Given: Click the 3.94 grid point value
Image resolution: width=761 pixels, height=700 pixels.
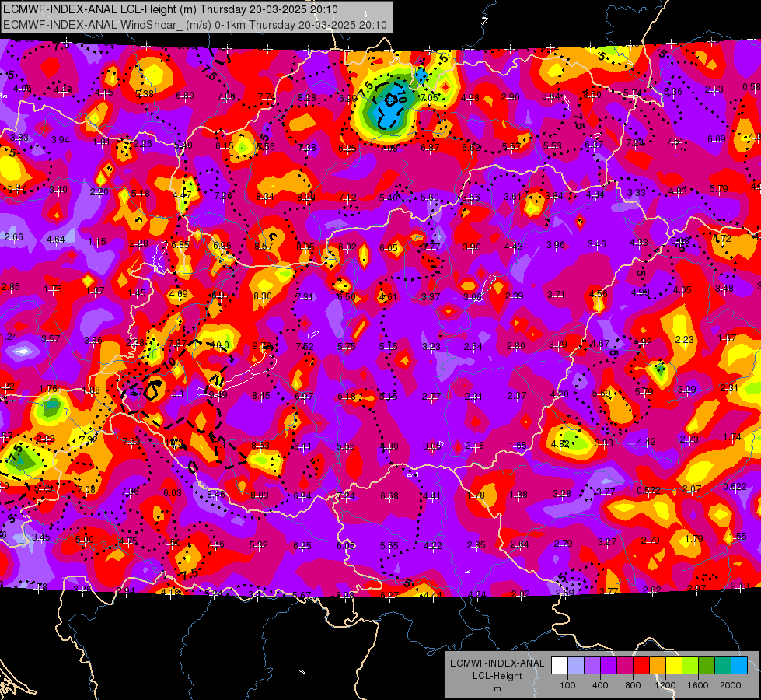Looking at the screenshot, I should point(60,140).
